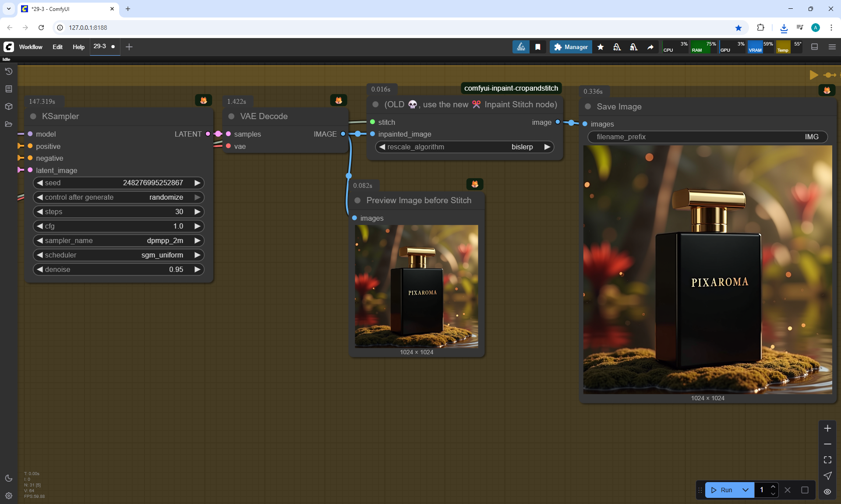Toggle dark theme moon icon

(x=8, y=478)
